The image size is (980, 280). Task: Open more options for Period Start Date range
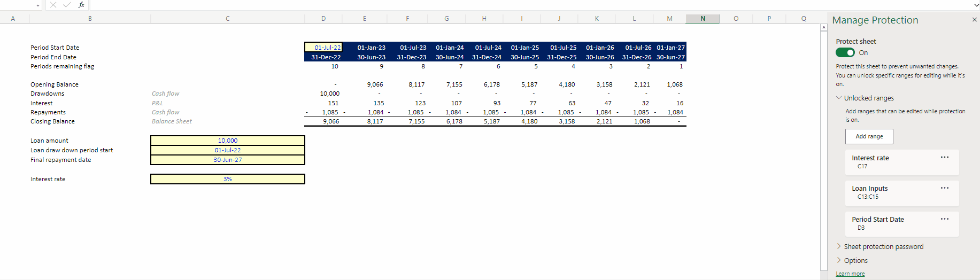[x=944, y=219]
